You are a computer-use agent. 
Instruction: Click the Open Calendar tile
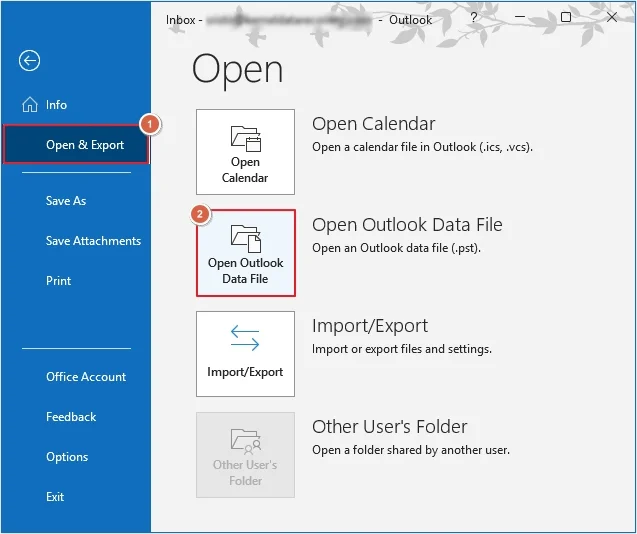(x=245, y=152)
